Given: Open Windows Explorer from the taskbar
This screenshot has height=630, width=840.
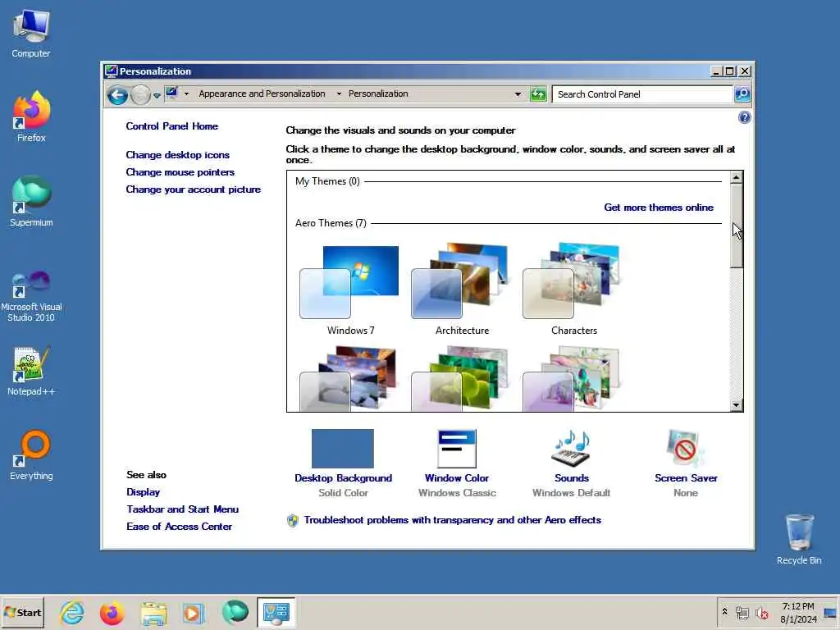Looking at the screenshot, I should tap(153, 612).
